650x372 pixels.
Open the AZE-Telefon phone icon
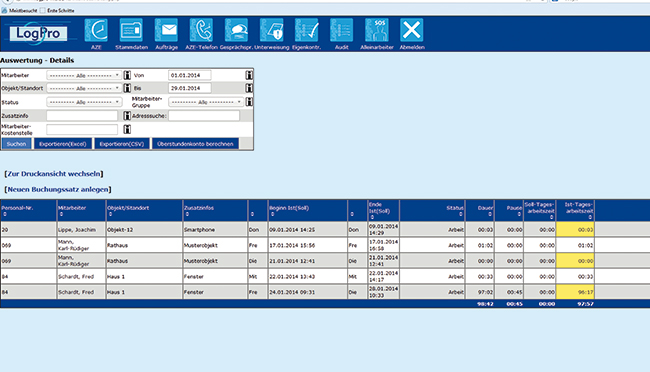click(x=201, y=30)
